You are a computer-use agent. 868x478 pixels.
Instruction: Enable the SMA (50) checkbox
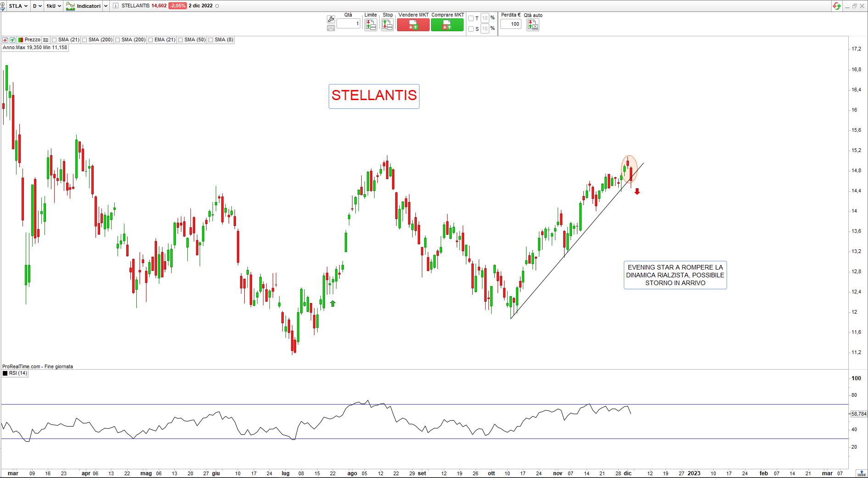(181, 40)
